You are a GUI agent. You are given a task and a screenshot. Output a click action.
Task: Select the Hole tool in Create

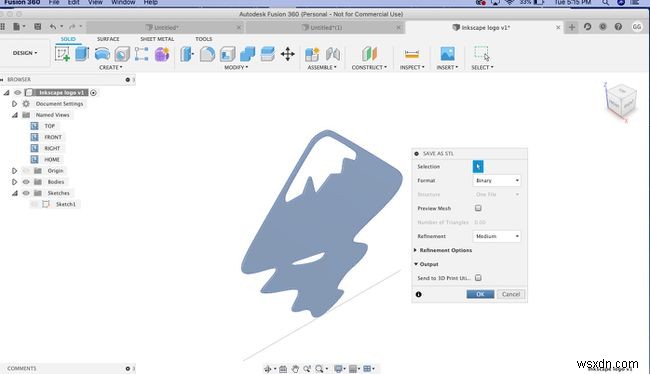point(122,54)
